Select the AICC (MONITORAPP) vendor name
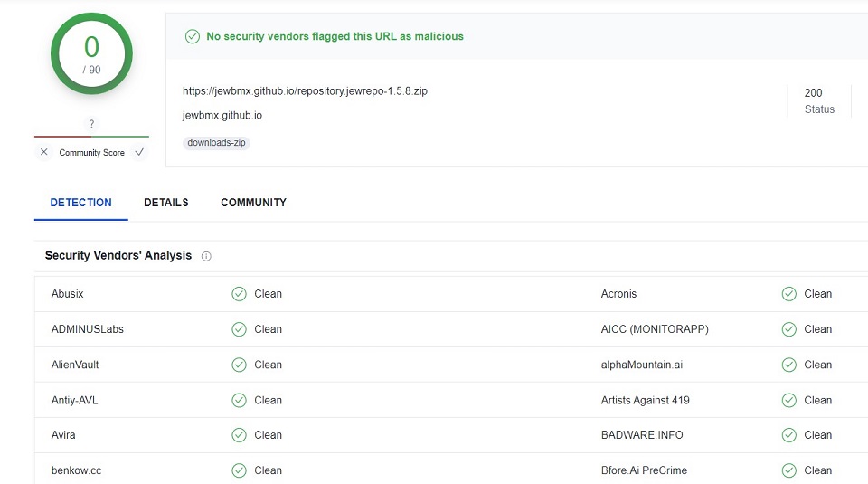868x484 pixels. pyautogui.click(x=655, y=329)
